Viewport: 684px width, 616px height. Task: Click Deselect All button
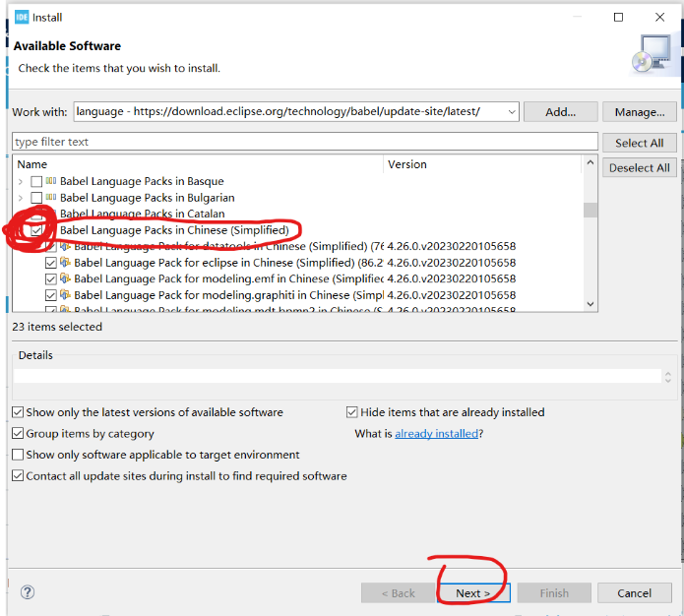pos(640,168)
